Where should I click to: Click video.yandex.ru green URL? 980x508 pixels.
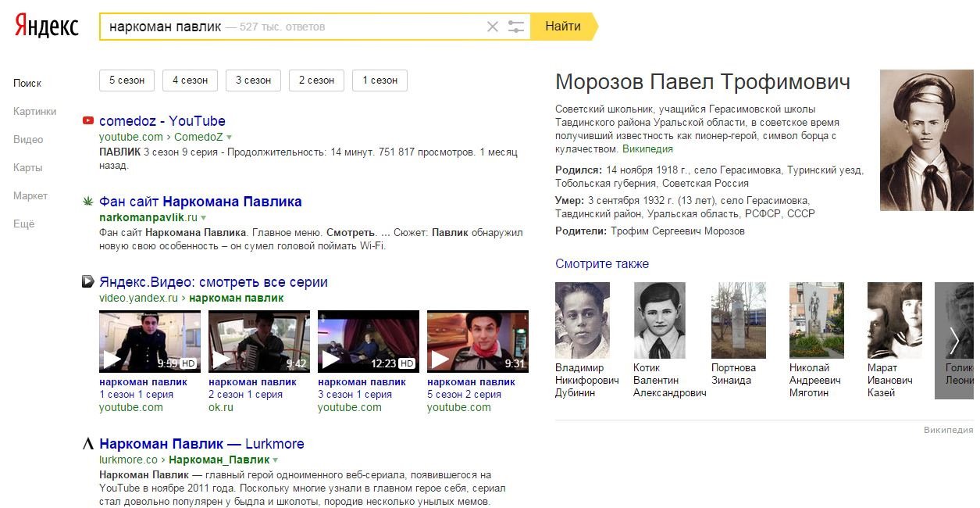tap(140, 298)
